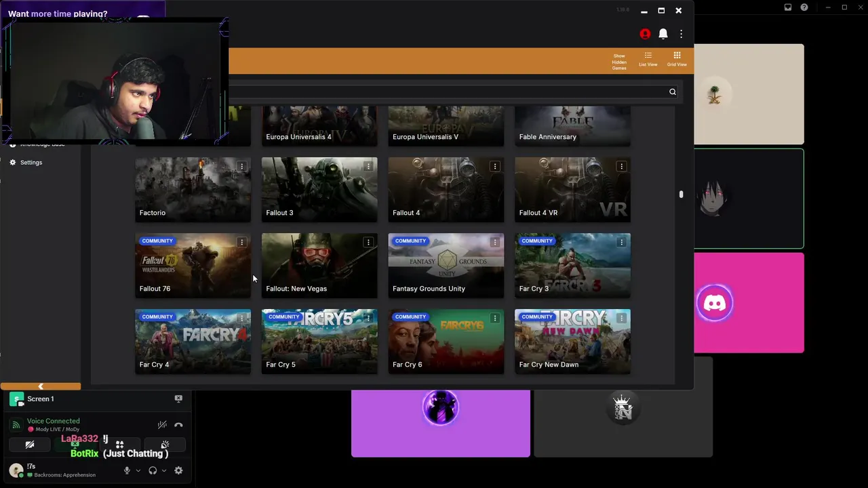Click the 'Far Cry 6' title text
The height and width of the screenshot is (488, 868).
(407, 365)
